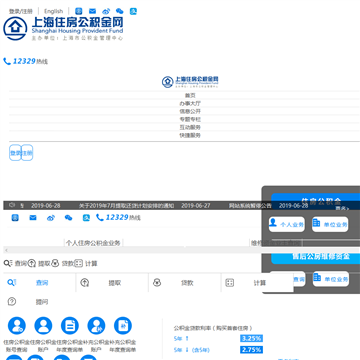Click the 3.25% loan rate value
The height and width of the screenshot is (360, 360).
click(x=251, y=338)
